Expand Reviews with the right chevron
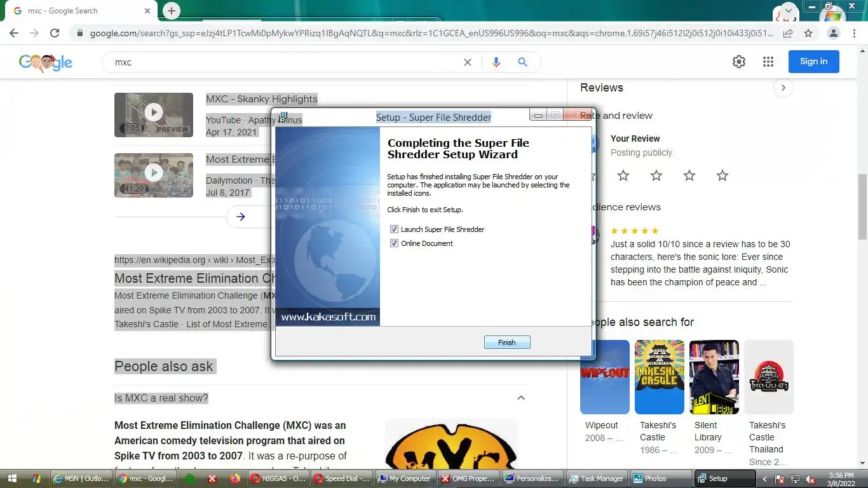Viewport: 868px width, 488px height. point(783,88)
